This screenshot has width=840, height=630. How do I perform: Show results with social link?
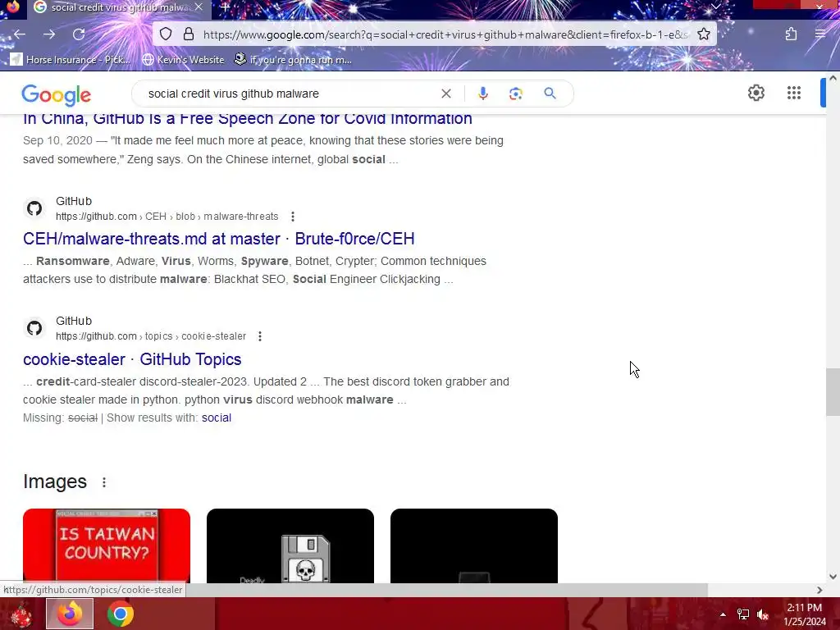pos(217,418)
